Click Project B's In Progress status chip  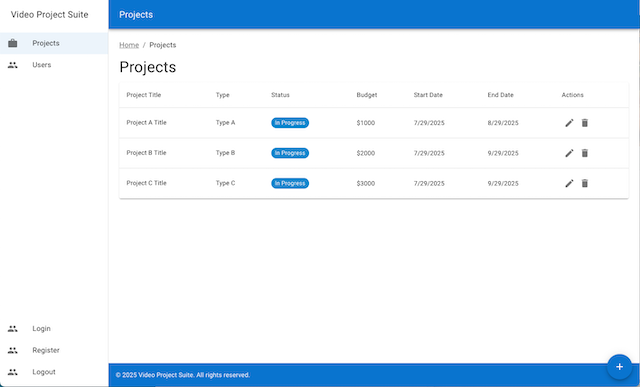coord(290,153)
